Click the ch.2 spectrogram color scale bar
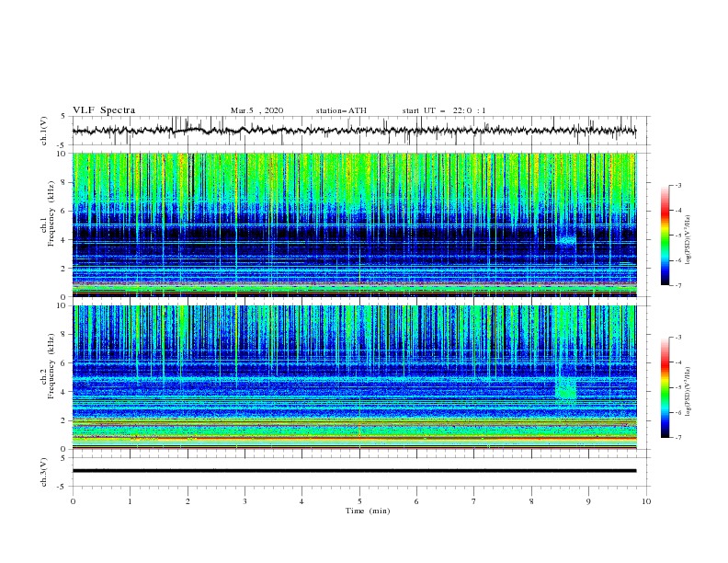This screenshot has height=563, width=728. coord(665,387)
